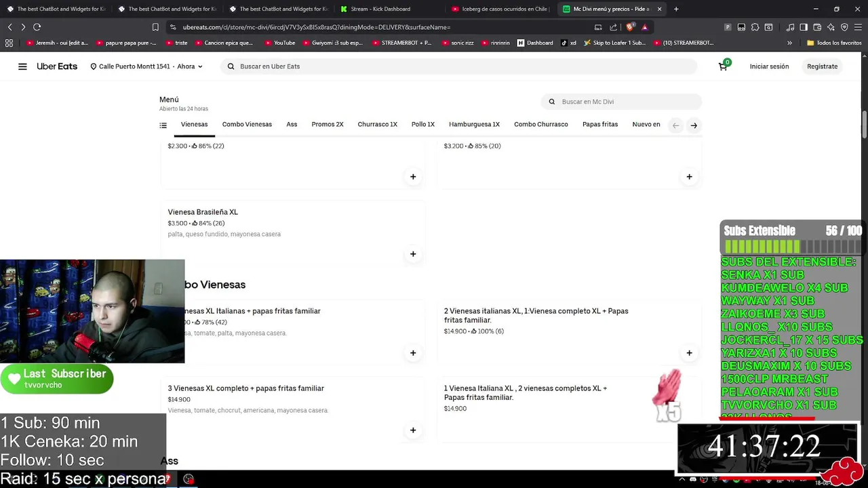Focus the Buscar en Uber Eats field
Screen dimensions: 868x488
tap(458, 66)
